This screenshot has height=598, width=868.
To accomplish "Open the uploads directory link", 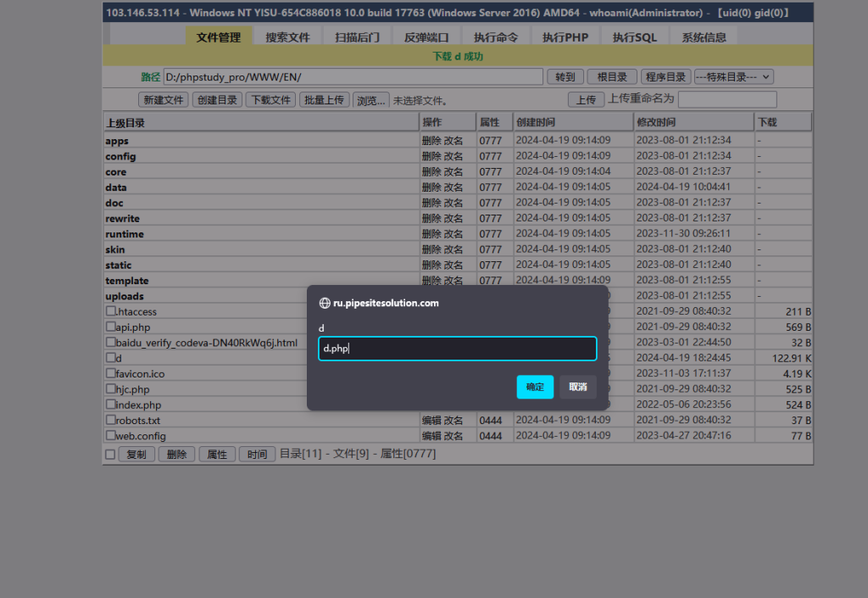I will pos(125,296).
